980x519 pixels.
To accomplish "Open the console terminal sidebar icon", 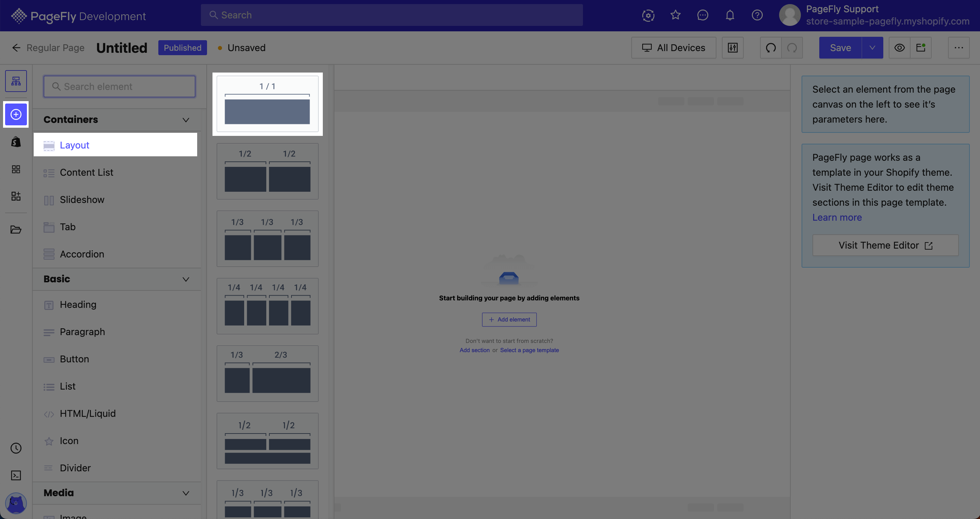I will pyautogui.click(x=16, y=475).
